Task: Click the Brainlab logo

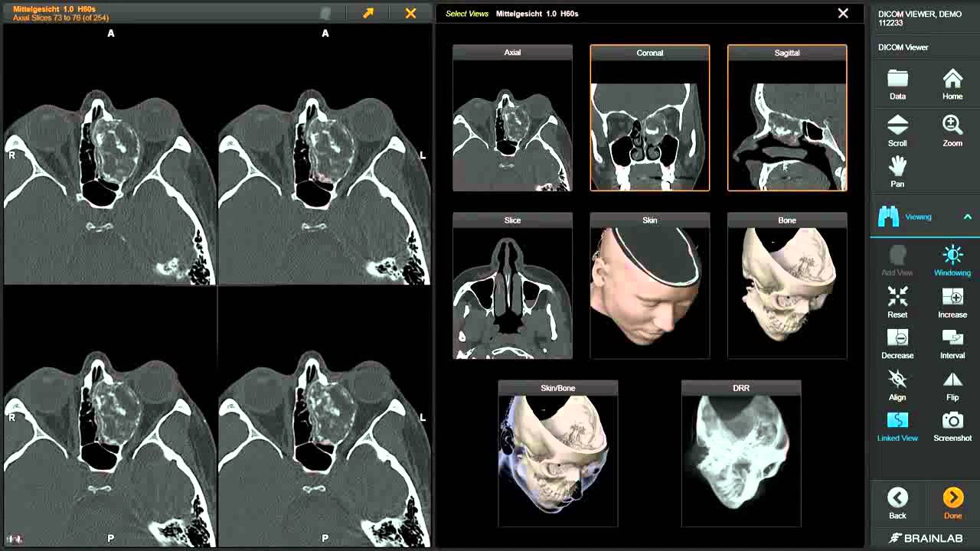Action: 926,538
